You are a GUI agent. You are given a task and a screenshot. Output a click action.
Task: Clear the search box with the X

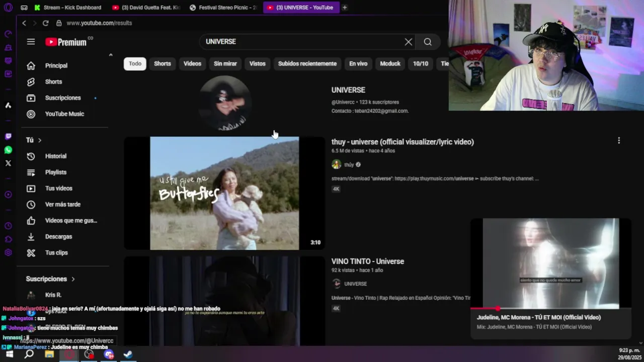tap(409, 42)
